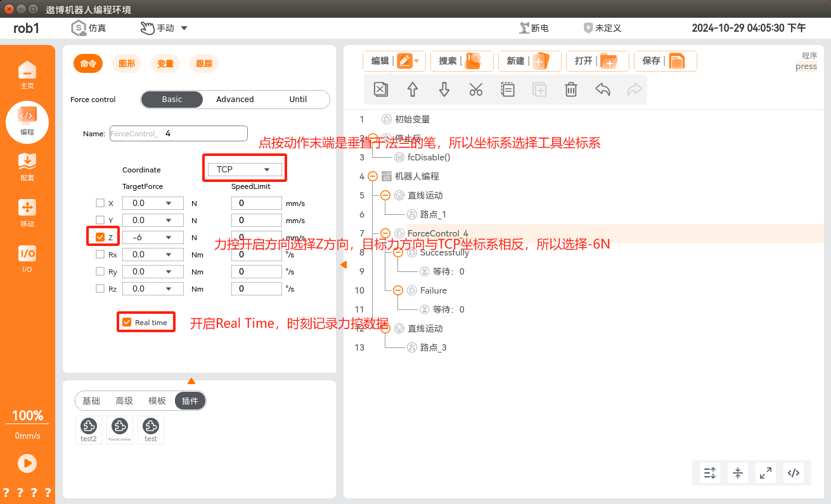Click the 变量 variables button
The width and height of the screenshot is (831, 504).
coord(165,63)
